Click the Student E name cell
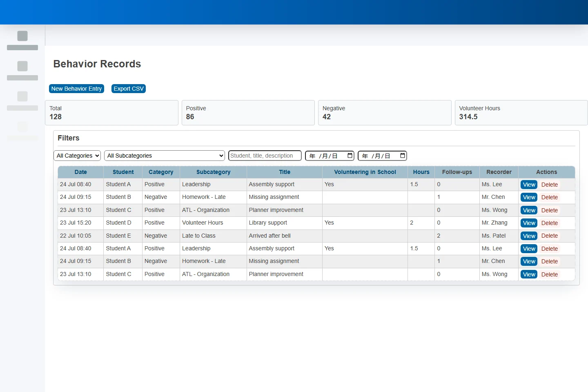Viewport: 588px width, 392px height. pyautogui.click(x=123, y=236)
